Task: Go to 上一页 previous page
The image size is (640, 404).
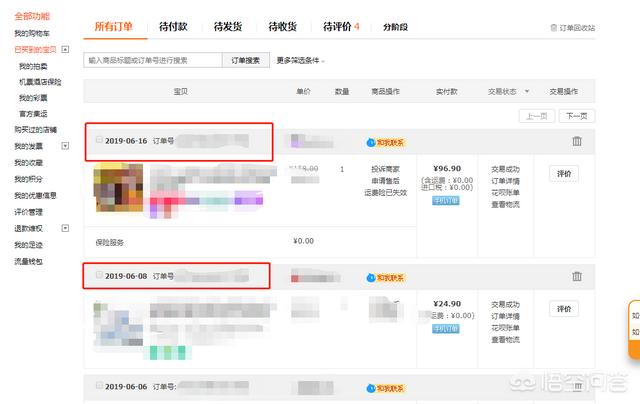Action: [x=537, y=116]
